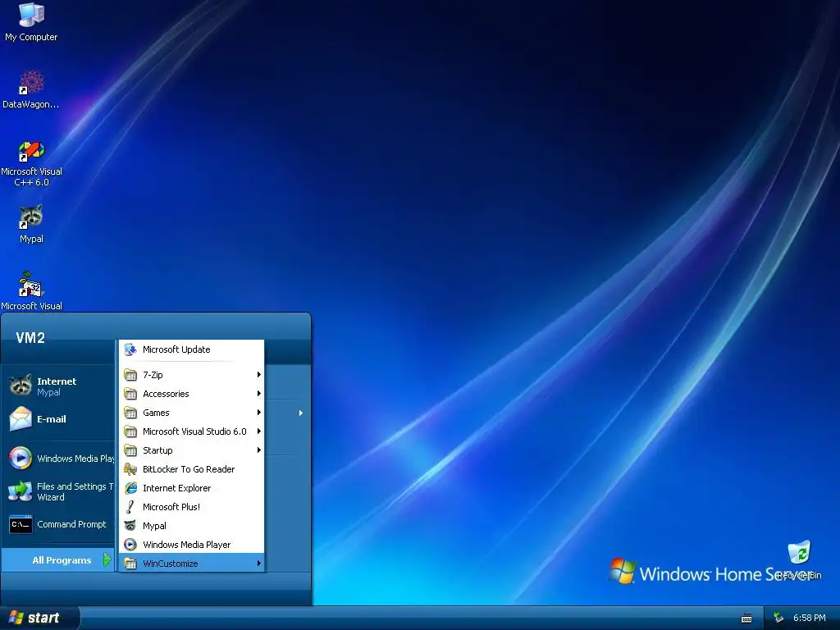Open the Microsoft Plus! menu entry
Screen dimensions: 840x630
point(192,507)
